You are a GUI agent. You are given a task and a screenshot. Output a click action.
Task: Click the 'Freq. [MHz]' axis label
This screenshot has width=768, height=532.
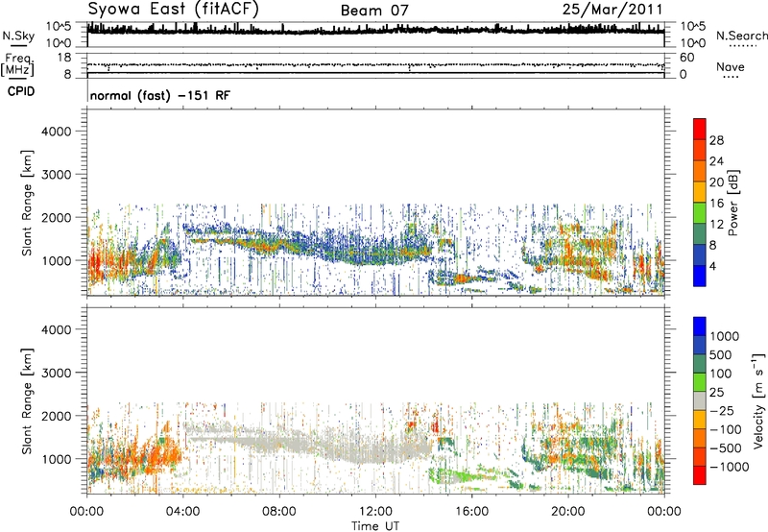17,65
